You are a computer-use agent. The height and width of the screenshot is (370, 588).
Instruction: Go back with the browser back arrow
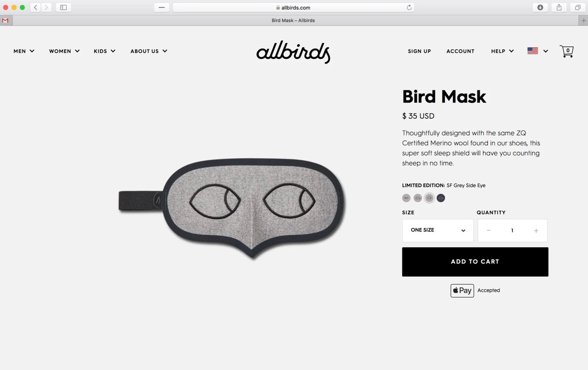[x=35, y=8]
